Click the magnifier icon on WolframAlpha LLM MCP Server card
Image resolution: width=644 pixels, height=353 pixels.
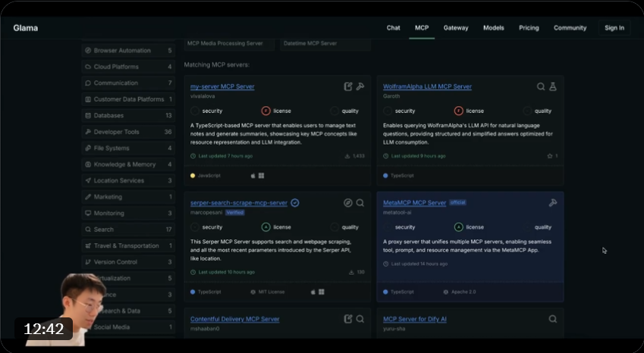[x=541, y=87]
